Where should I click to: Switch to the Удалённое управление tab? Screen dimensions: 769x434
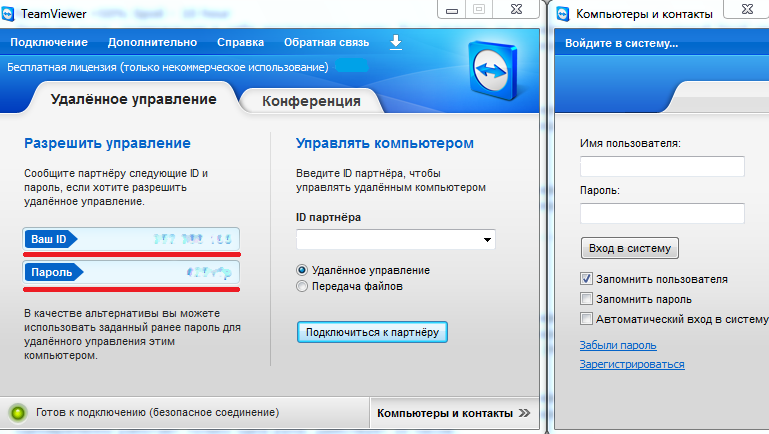tap(133, 99)
